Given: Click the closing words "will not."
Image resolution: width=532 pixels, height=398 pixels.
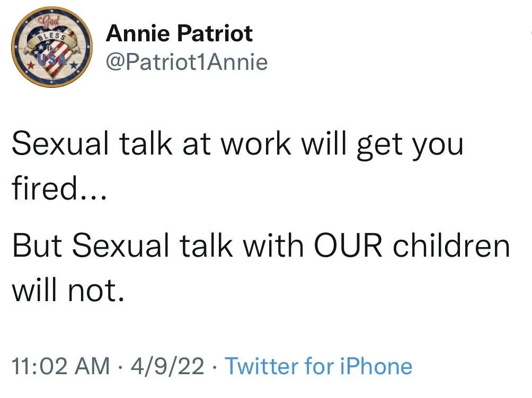Looking at the screenshot, I should [x=68, y=291].
